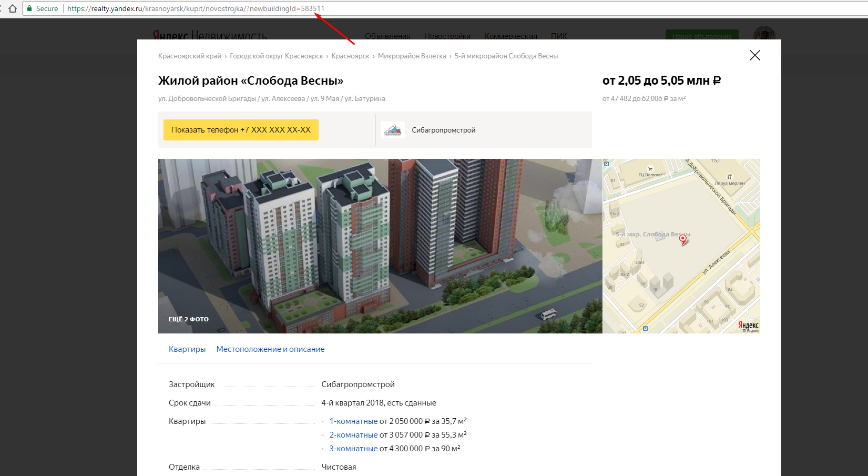Click Срок сдачи value 4-й квартал 2018
Viewport: 868px width, 476px height.
(379, 403)
